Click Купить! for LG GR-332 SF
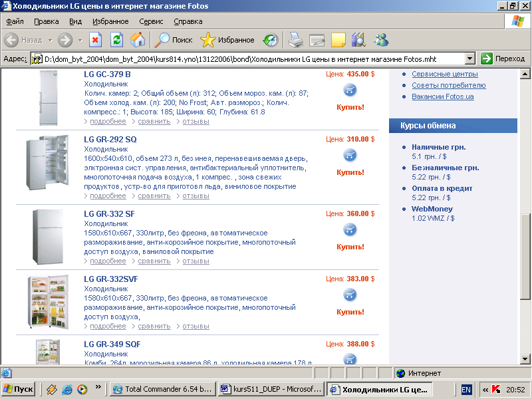The image size is (532, 399). (350, 247)
